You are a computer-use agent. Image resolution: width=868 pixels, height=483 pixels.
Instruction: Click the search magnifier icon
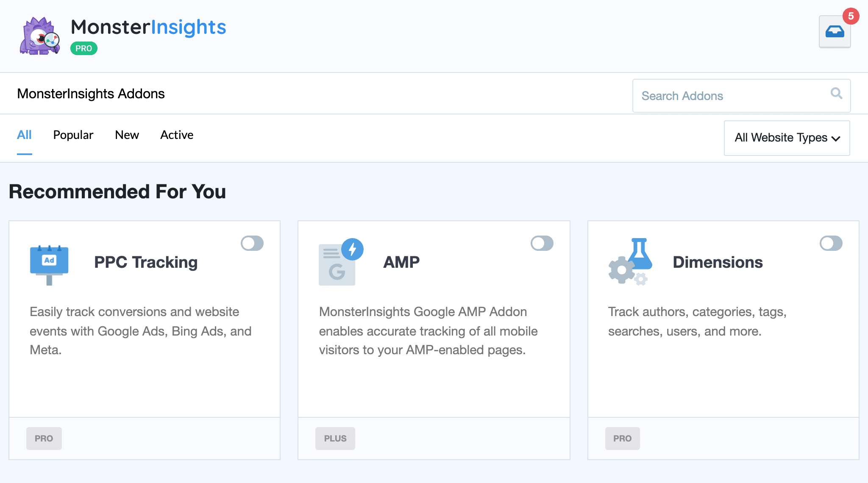tap(836, 93)
